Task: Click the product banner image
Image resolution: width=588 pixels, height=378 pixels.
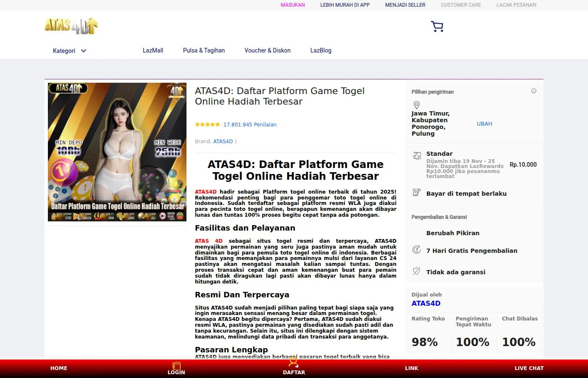Action: point(117,152)
